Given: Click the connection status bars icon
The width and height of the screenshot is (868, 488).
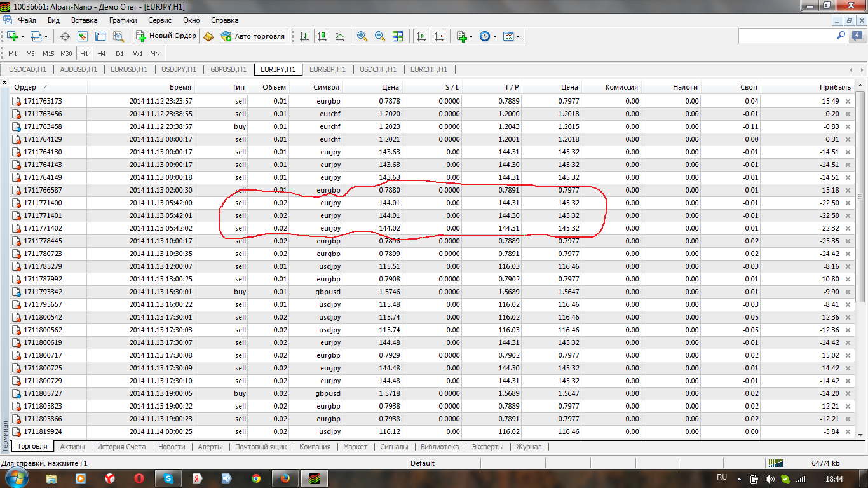Looking at the screenshot, I should [776, 463].
